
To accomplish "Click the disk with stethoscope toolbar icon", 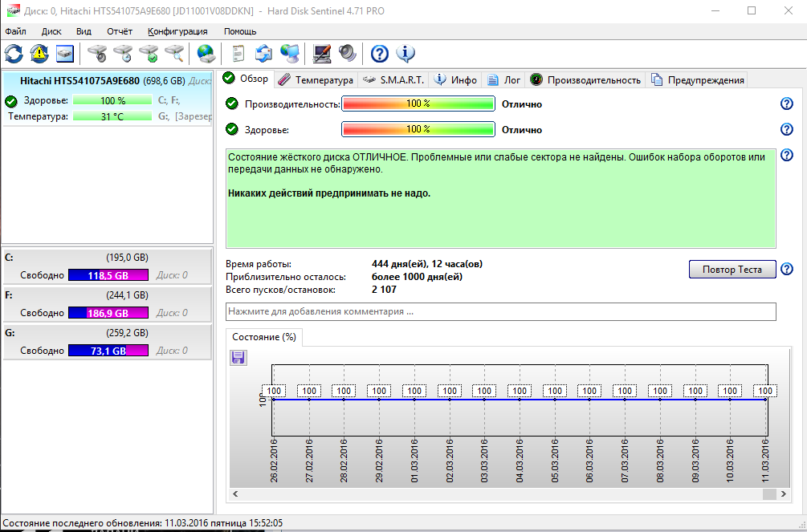I will [x=97, y=53].
